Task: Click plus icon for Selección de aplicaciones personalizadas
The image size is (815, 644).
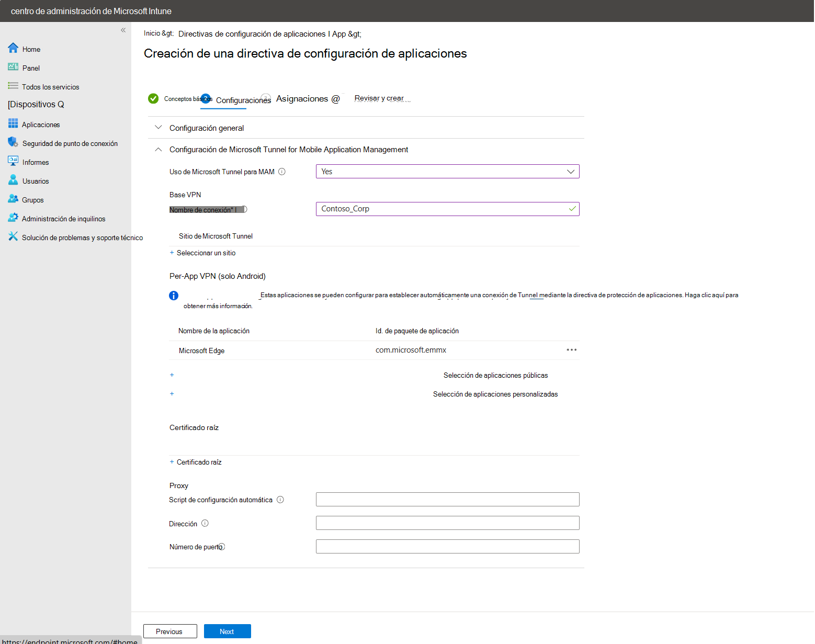Action: click(x=172, y=394)
